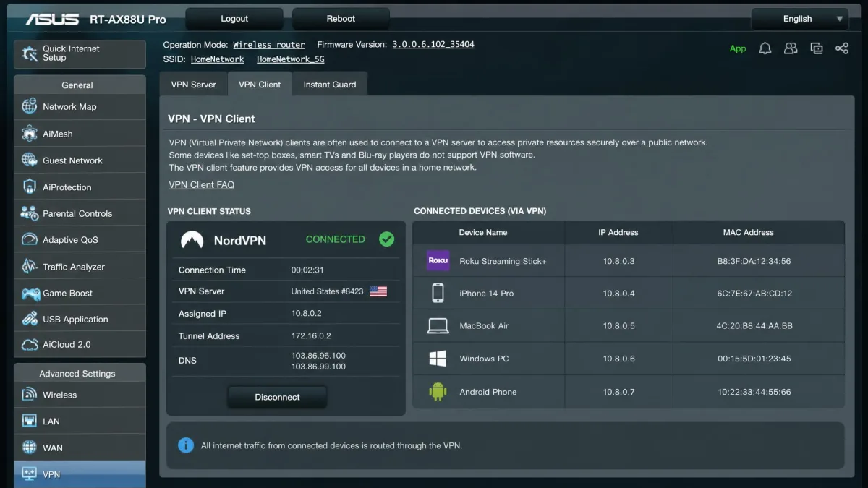Click the Android Phone robot icon
Viewport: 868px width, 488px height.
pyautogui.click(x=438, y=391)
